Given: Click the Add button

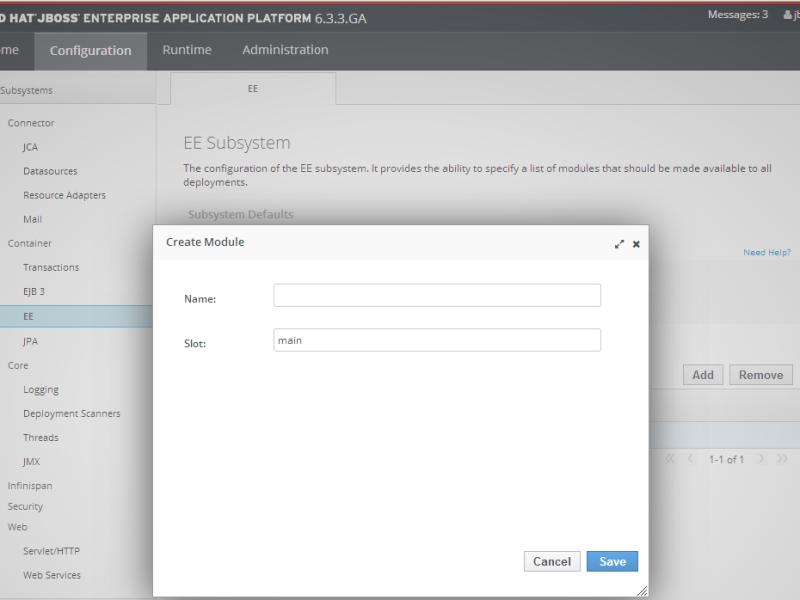Looking at the screenshot, I should click(x=703, y=375).
